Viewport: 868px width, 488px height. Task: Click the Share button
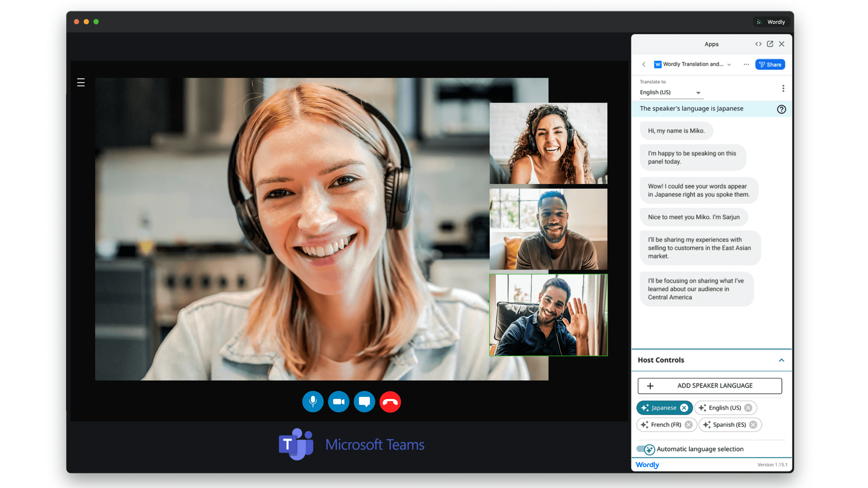[x=770, y=64]
